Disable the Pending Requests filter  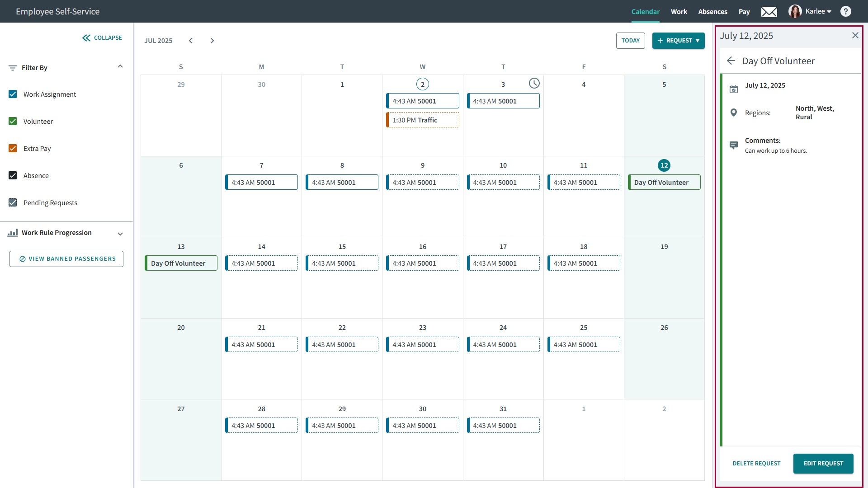[x=13, y=203]
